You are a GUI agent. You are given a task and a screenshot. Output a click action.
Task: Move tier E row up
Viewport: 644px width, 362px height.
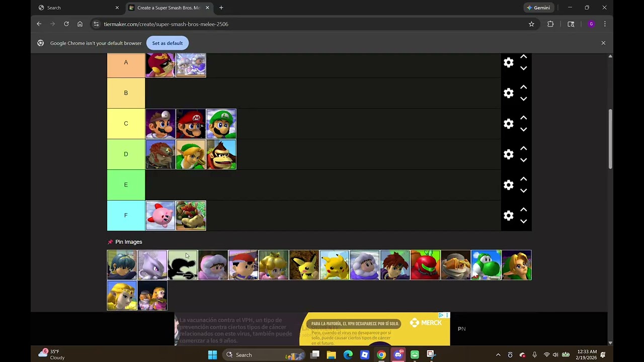tap(523, 179)
